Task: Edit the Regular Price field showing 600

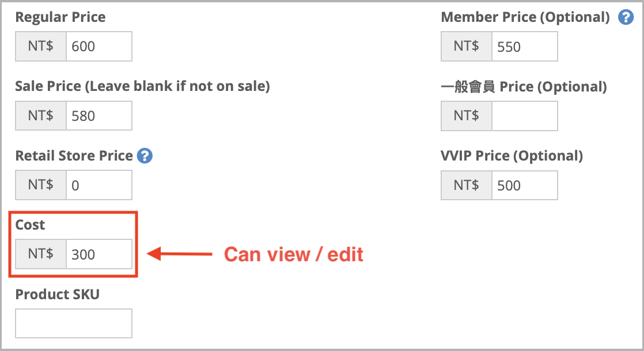Action: pyautogui.click(x=99, y=47)
